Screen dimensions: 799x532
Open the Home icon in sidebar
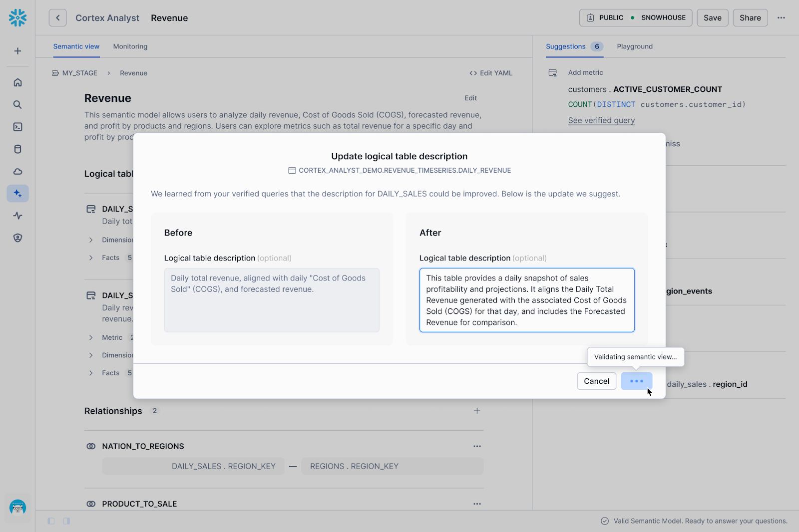click(x=17, y=82)
